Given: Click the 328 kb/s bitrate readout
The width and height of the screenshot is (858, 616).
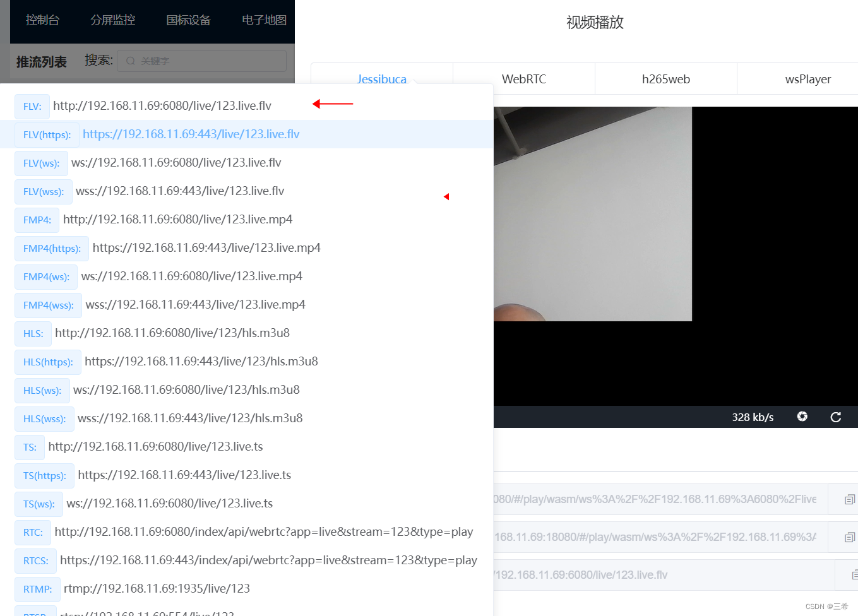Looking at the screenshot, I should coord(753,417).
